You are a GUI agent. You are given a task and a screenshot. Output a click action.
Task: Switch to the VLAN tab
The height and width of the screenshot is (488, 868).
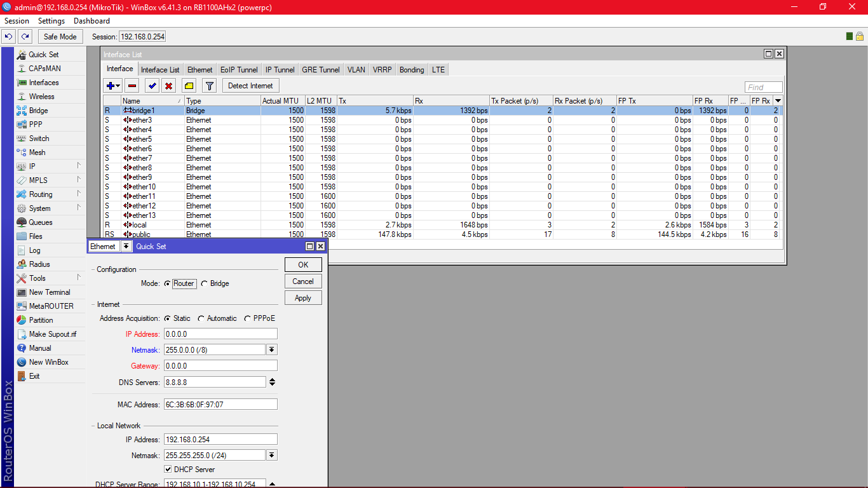(x=356, y=69)
